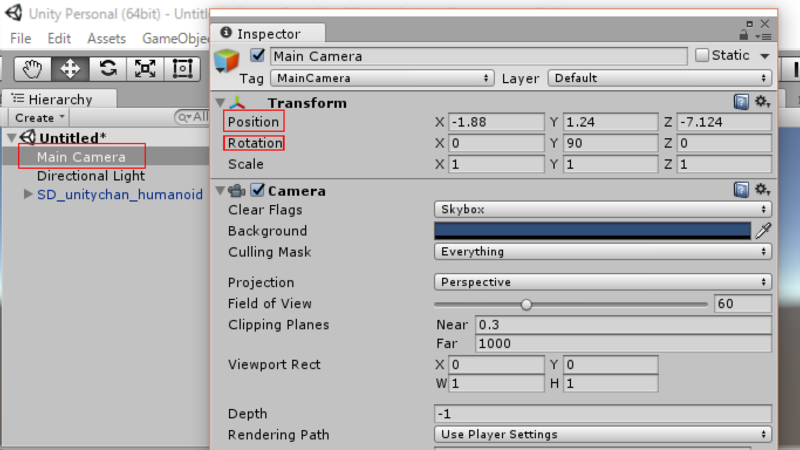Image resolution: width=800 pixels, height=450 pixels.
Task: Click the Main Camera cube icon
Action: coord(227,60)
